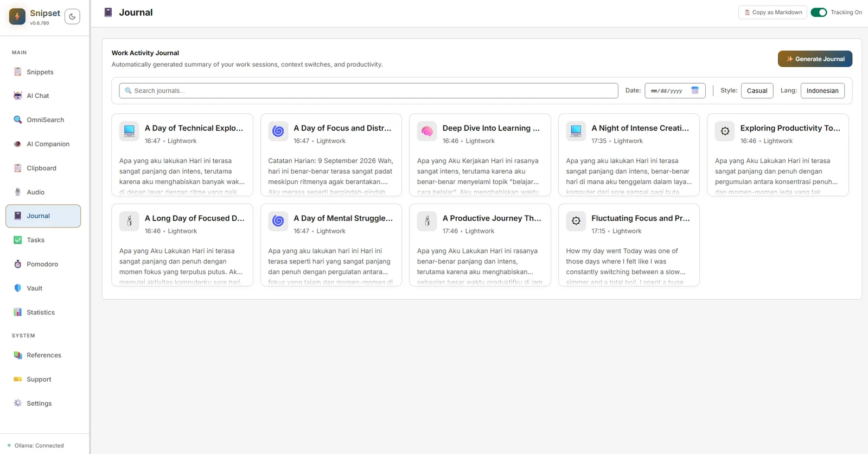This screenshot has width=868, height=454.
Task: Open A Day of Focus and Distr... card
Action: click(331, 155)
